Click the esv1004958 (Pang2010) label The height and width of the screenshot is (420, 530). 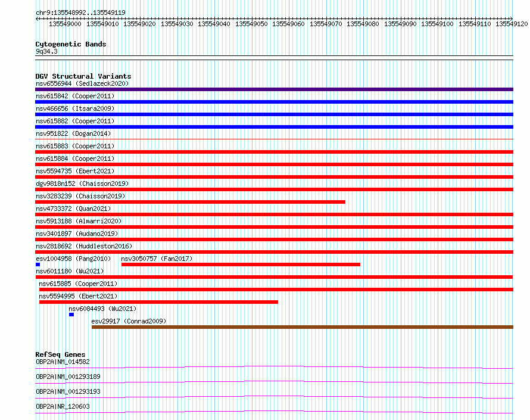[73, 259]
